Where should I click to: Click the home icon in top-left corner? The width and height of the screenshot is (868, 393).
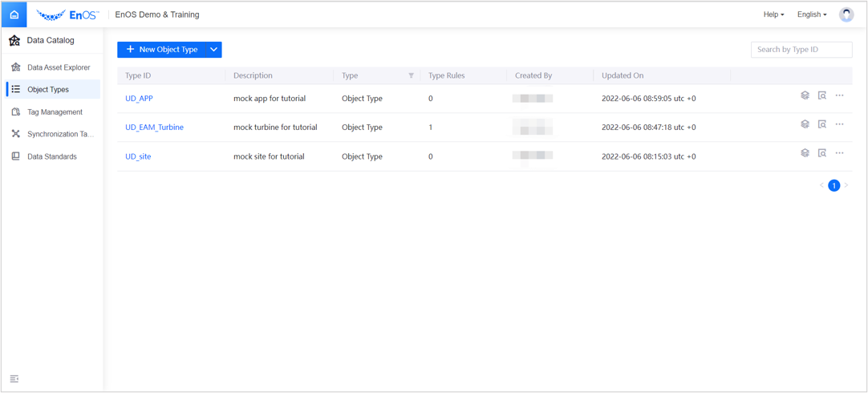pyautogui.click(x=14, y=14)
